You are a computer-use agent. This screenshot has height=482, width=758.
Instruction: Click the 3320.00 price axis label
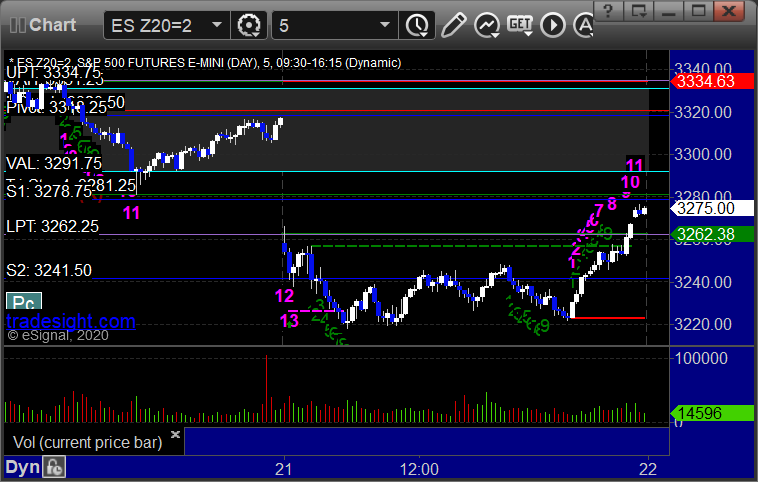[703, 113]
